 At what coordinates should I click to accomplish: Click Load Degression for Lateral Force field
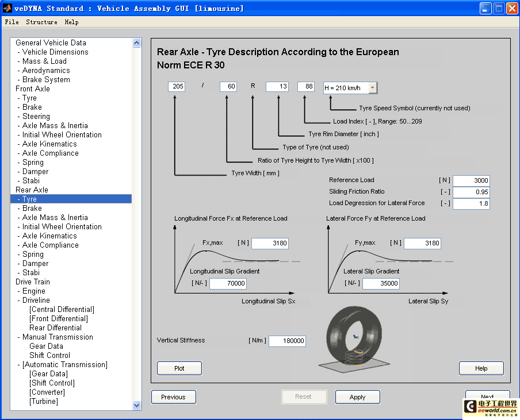point(471,204)
